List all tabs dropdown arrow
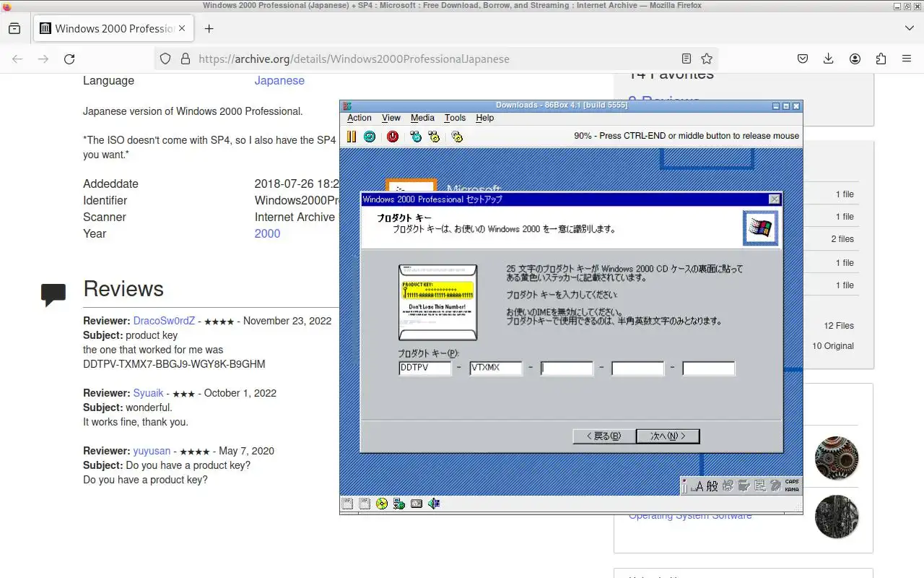The width and height of the screenshot is (924, 578). [910, 29]
